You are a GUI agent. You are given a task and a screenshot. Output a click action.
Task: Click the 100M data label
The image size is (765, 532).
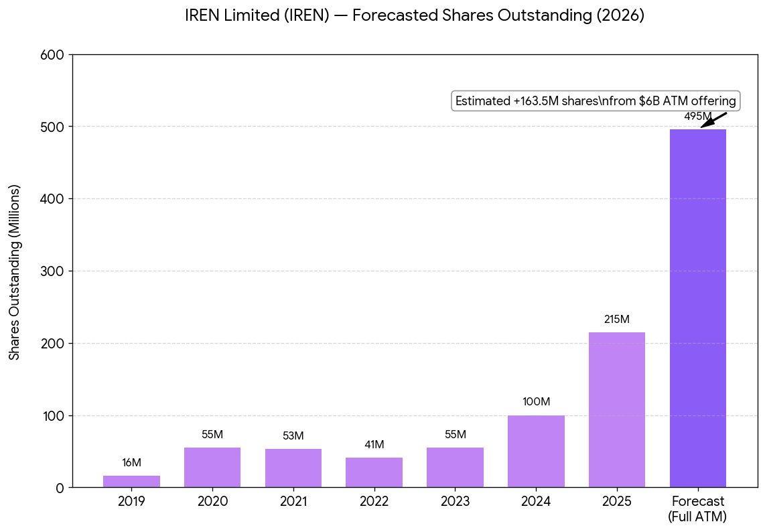pyautogui.click(x=536, y=402)
